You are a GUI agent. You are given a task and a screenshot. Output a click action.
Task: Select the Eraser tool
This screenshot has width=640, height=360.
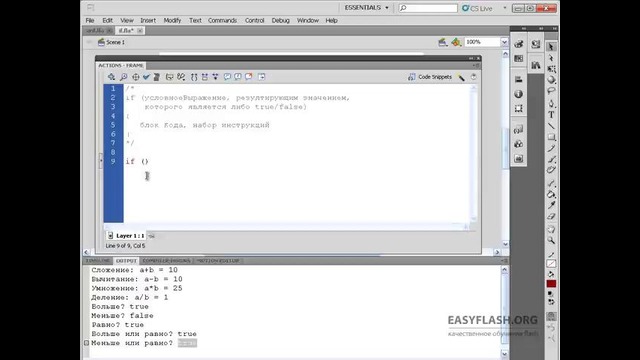point(551,216)
